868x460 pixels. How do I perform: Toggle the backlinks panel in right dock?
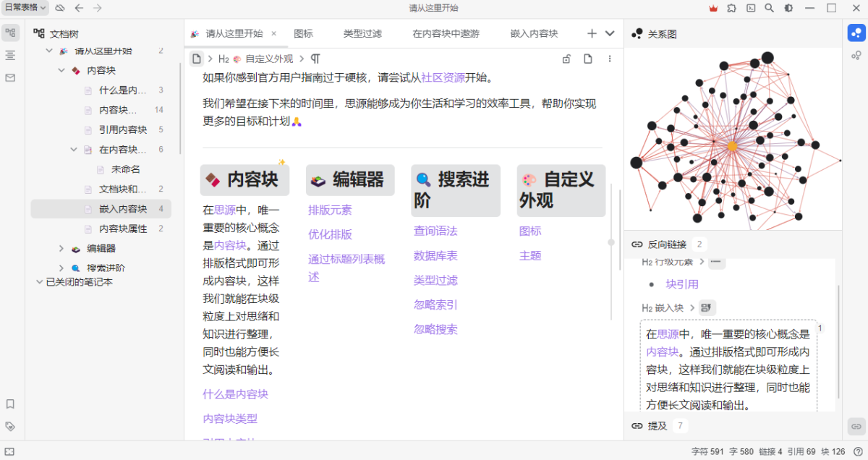tap(856, 427)
